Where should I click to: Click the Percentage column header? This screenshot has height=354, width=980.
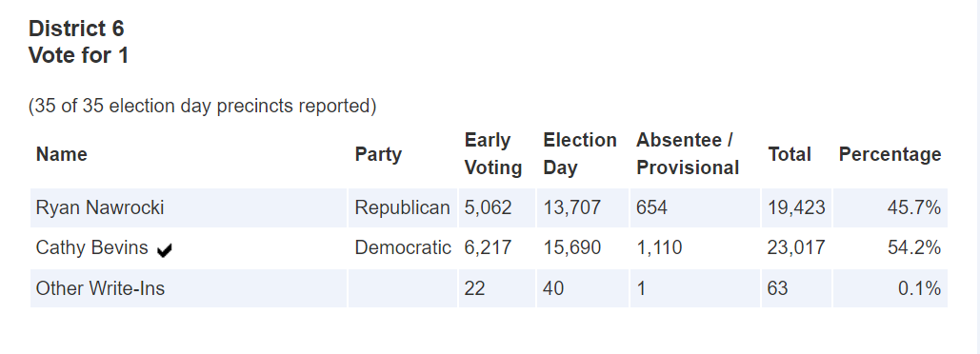[890, 154]
